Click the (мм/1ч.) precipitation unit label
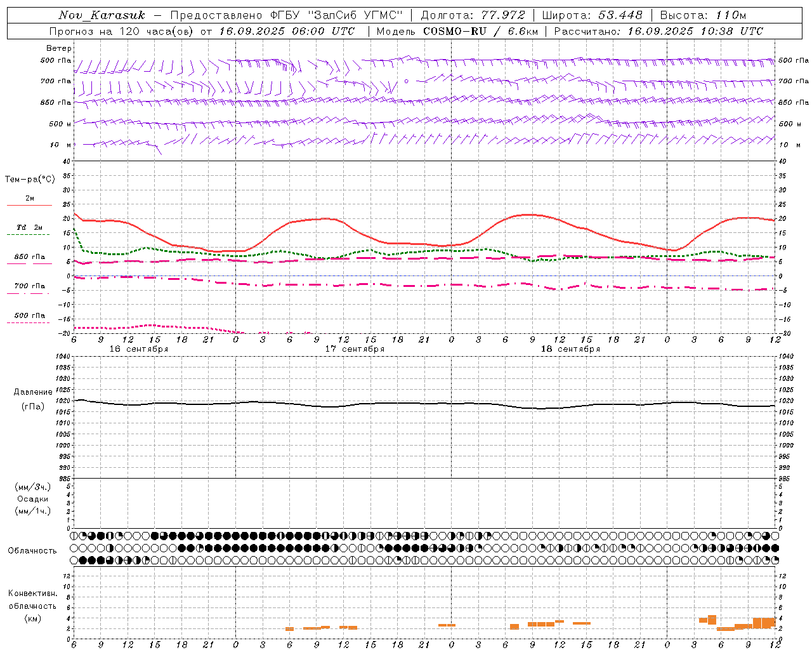The image size is (812, 650). tap(33, 511)
